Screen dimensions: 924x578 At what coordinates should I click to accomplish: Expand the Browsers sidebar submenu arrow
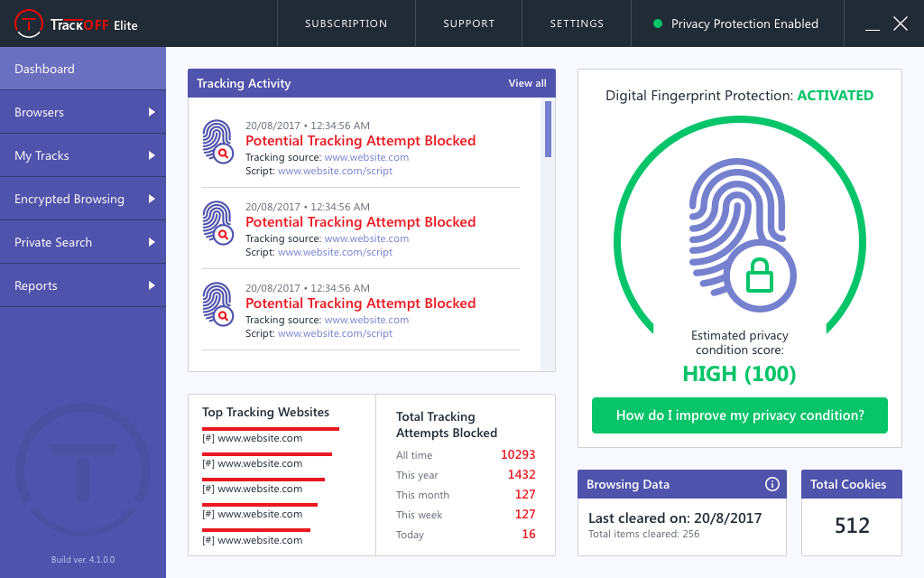[152, 112]
